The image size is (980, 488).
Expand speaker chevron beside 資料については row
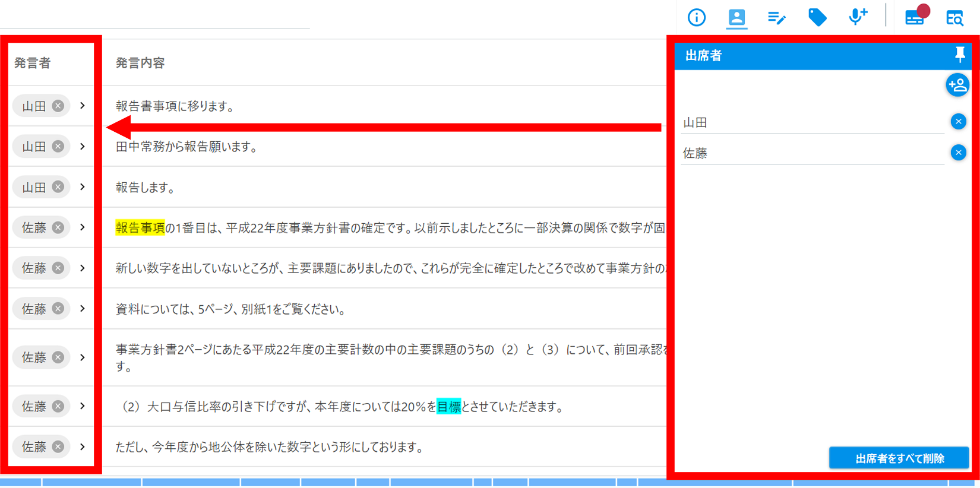coord(83,309)
